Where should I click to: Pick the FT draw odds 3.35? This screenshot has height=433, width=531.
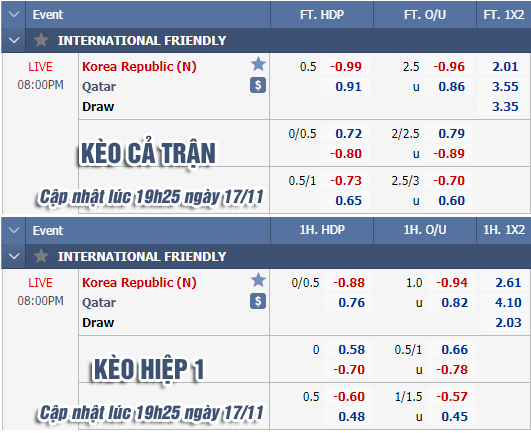point(505,106)
